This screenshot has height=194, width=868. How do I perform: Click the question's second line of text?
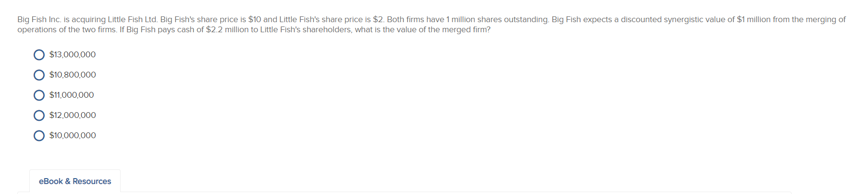254,30
